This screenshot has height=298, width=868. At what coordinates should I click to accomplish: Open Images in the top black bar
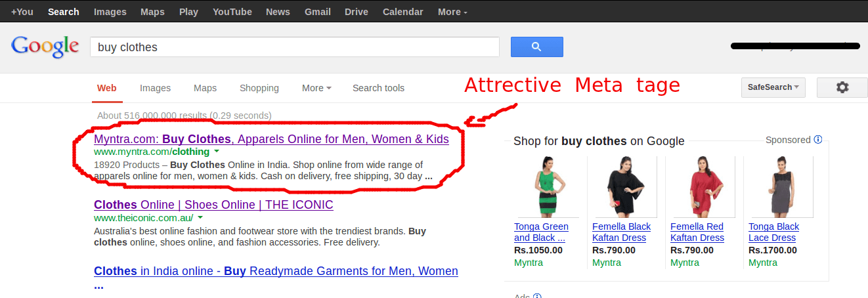110,12
